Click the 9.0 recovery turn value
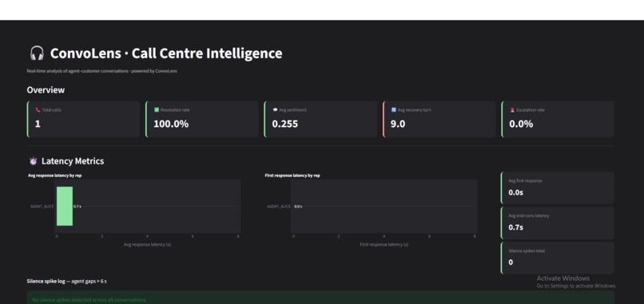 [x=398, y=124]
